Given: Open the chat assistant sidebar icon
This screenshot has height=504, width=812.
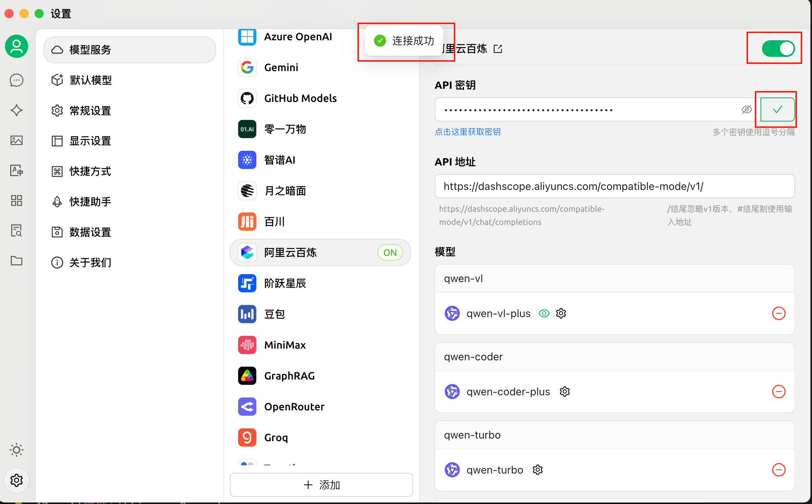Looking at the screenshot, I should (x=17, y=80).
